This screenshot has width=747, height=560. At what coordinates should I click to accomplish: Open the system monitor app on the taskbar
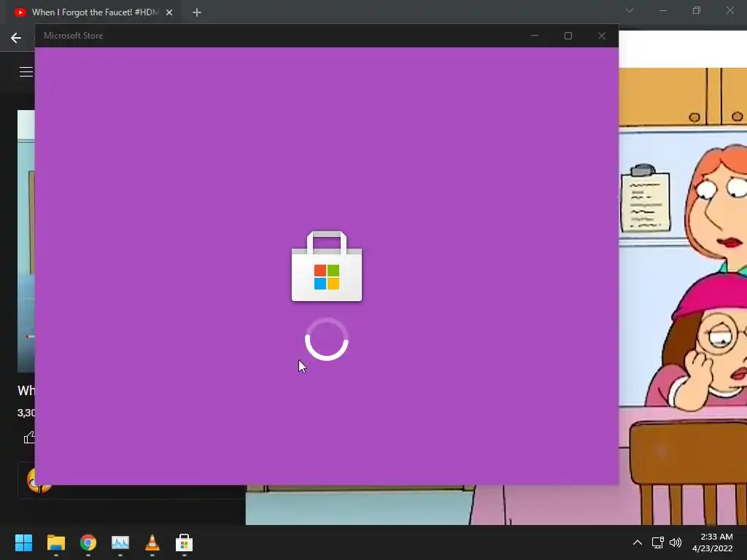120,542
